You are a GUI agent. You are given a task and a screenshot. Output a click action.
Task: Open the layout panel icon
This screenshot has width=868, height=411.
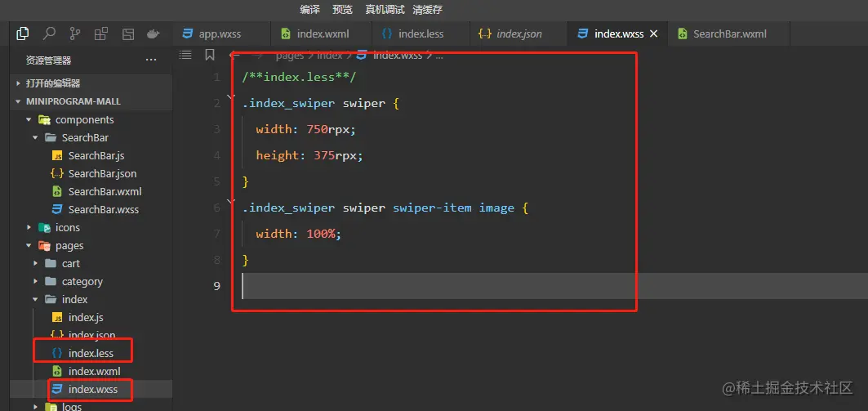[x=128, y=34]
